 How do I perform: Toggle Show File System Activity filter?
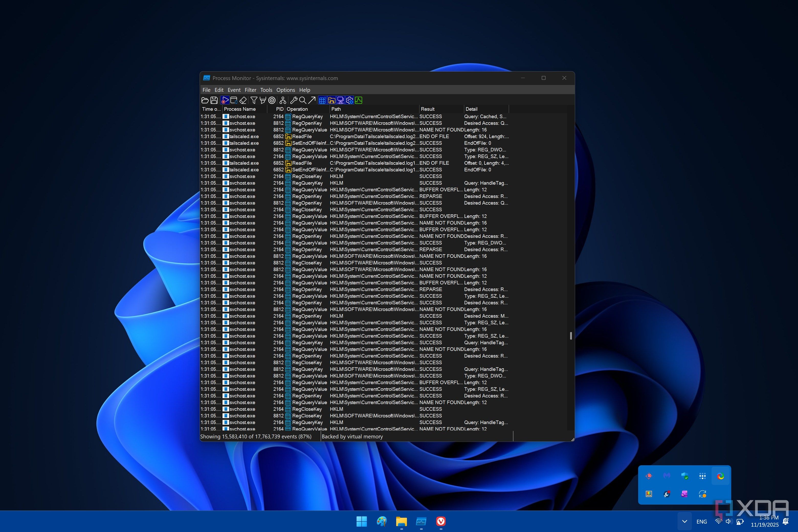[331, 100]
